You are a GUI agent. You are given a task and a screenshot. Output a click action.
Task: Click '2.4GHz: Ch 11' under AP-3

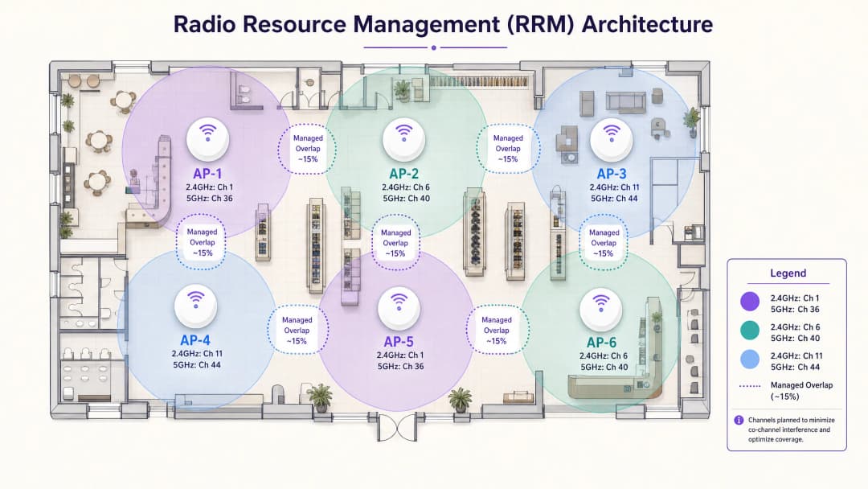pos(615,187)
